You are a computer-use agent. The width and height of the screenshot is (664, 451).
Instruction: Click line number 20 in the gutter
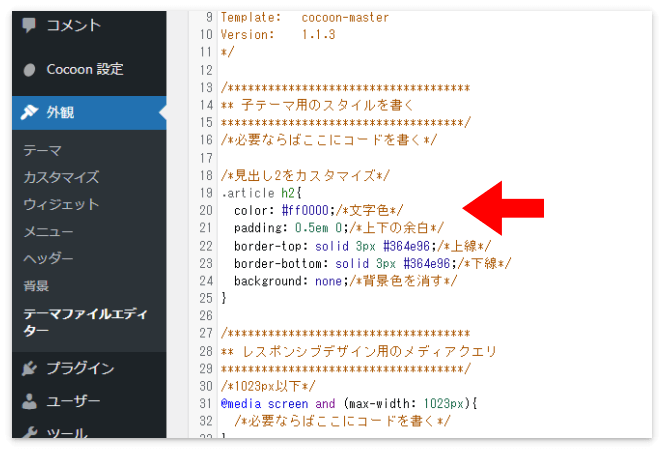point(206,210)
